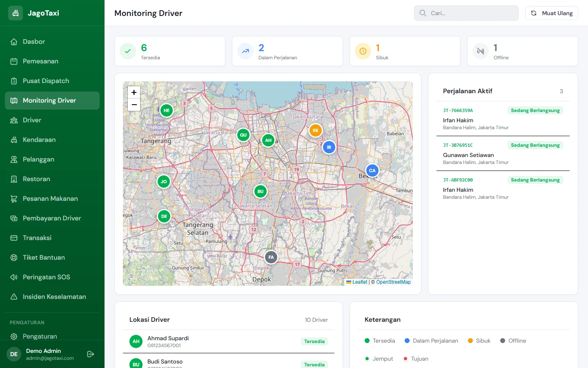Zoom out the map with minus button

(x=134, y=105)
